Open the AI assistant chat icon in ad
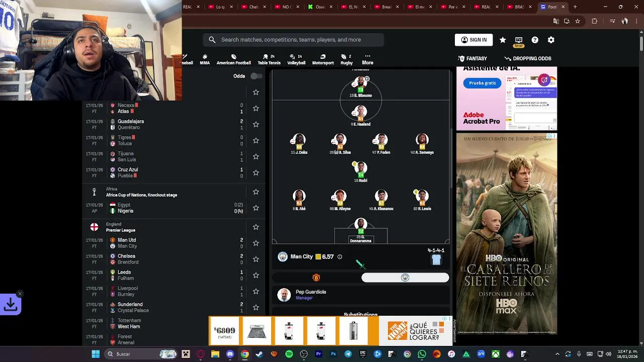The height and width of the screenshot is (362, 644). point(543,80)
